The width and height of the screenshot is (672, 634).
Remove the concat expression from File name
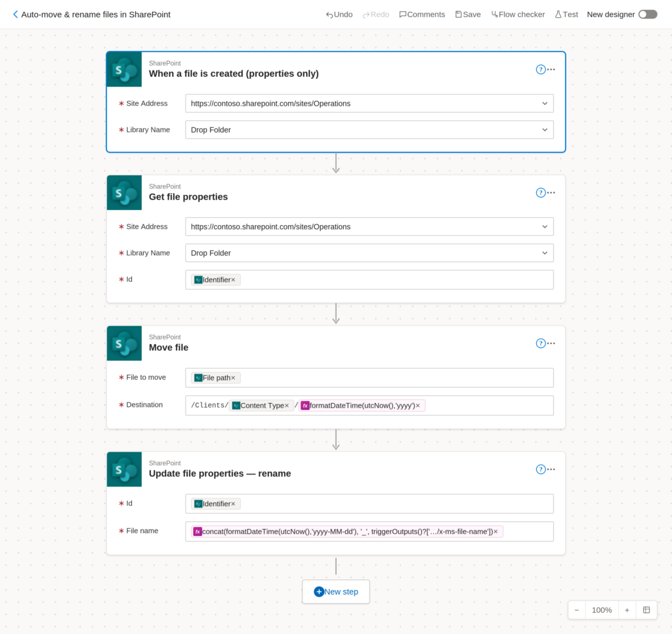click(x=496, y=532)
